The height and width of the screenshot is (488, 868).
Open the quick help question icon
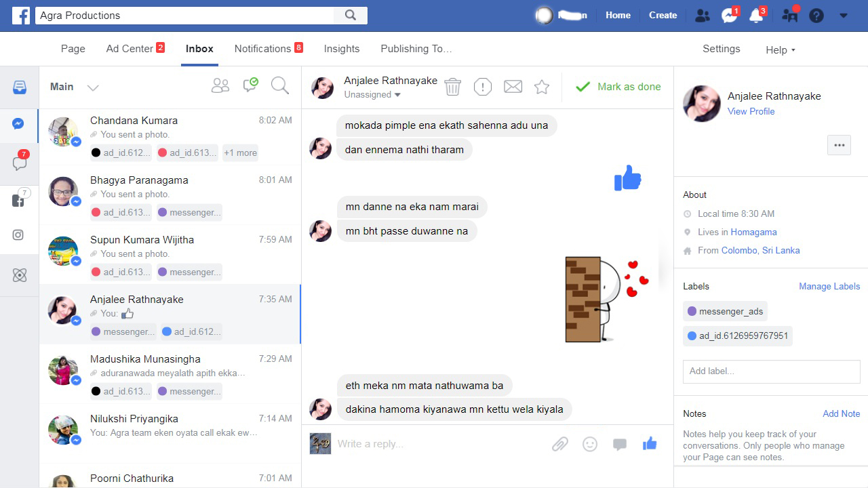click(816, 16)
